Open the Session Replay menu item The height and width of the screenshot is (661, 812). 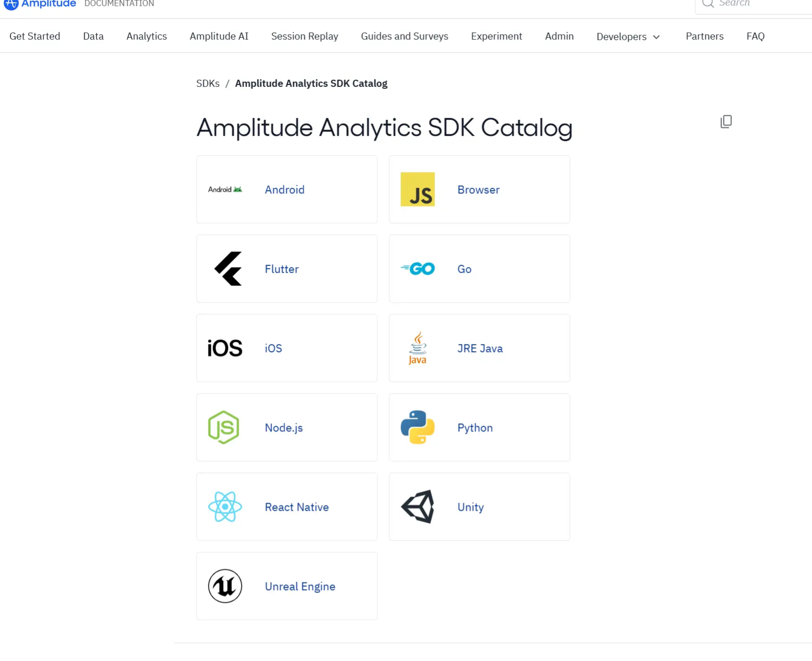click(304, 36)
